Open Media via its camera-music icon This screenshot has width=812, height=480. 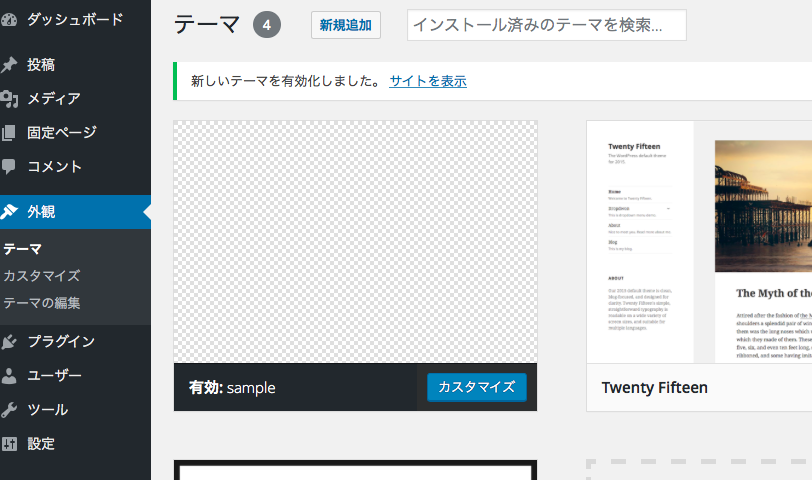[x=9, y=99]
